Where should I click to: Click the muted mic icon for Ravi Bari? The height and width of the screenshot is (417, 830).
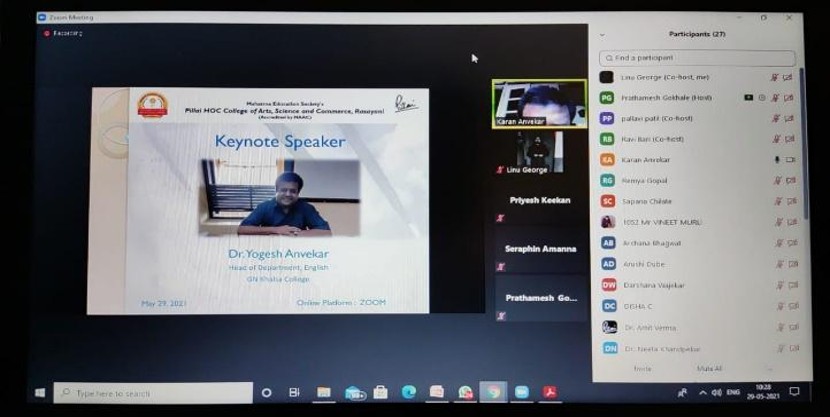pos(776,139)
